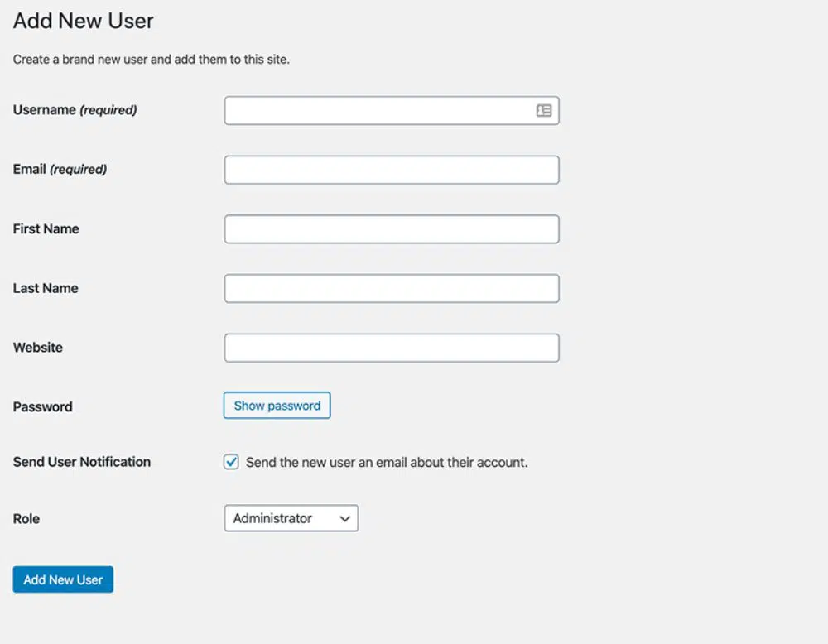Click the 'First Name' field label
828x644 pixels.
(x=46, y=228)
